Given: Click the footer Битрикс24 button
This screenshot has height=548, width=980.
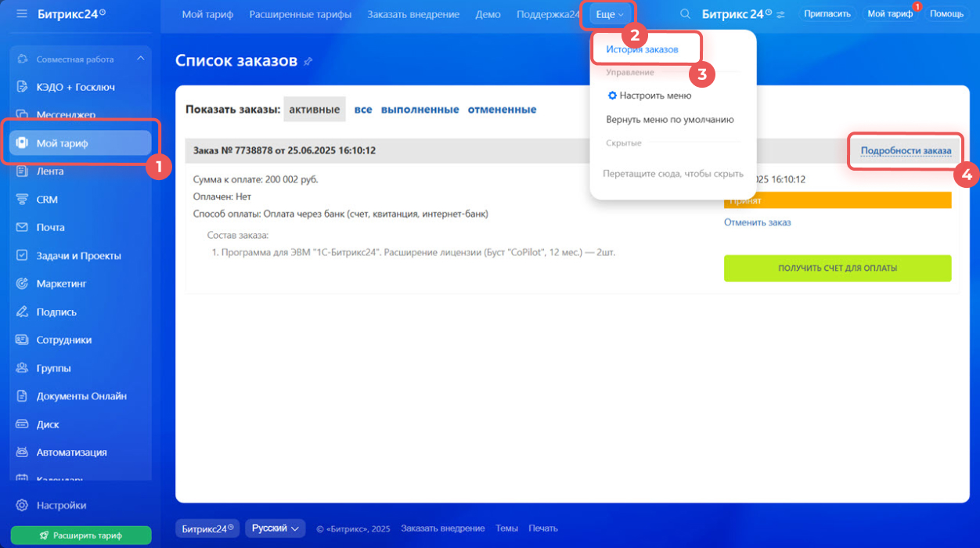Looking at the screenshot, I should (208, 528).
